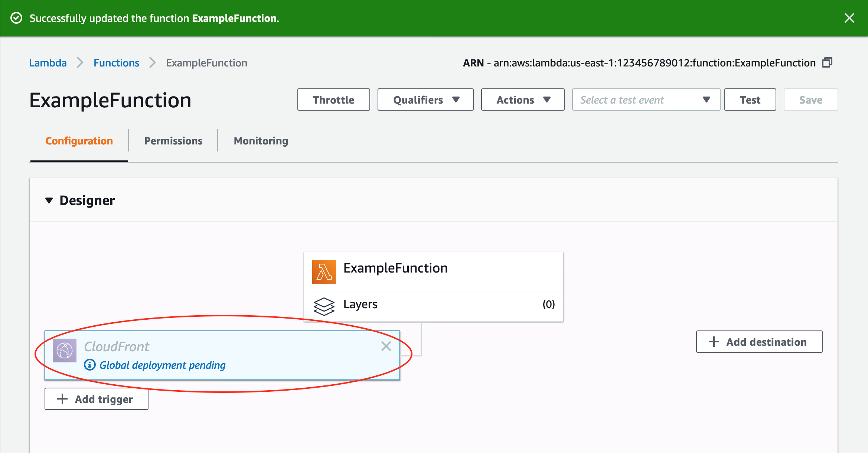This screenshot has height=453, width=868.
Task: Click the success checkmark icon in the banner
Action: [x=16, y=18]
